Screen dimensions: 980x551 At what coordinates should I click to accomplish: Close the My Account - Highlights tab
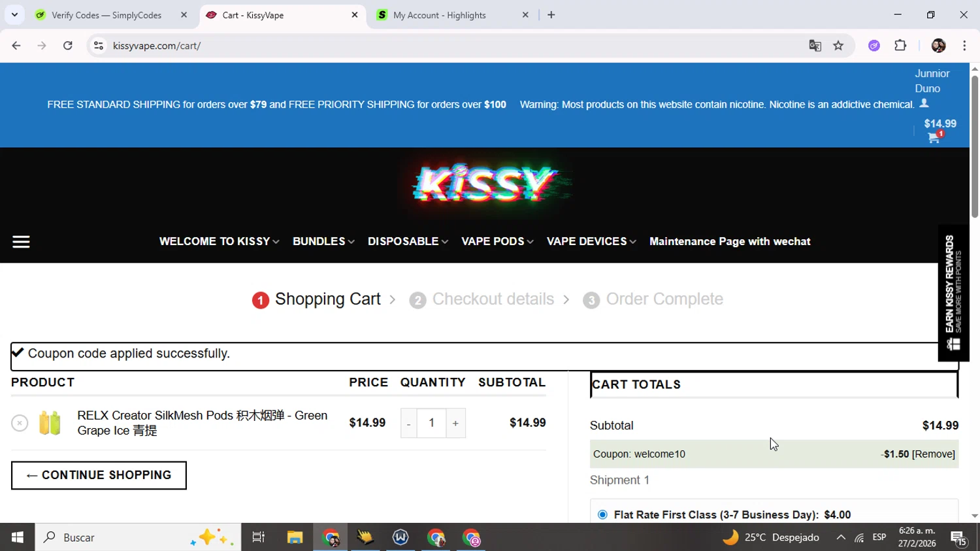tap(525, 15)
